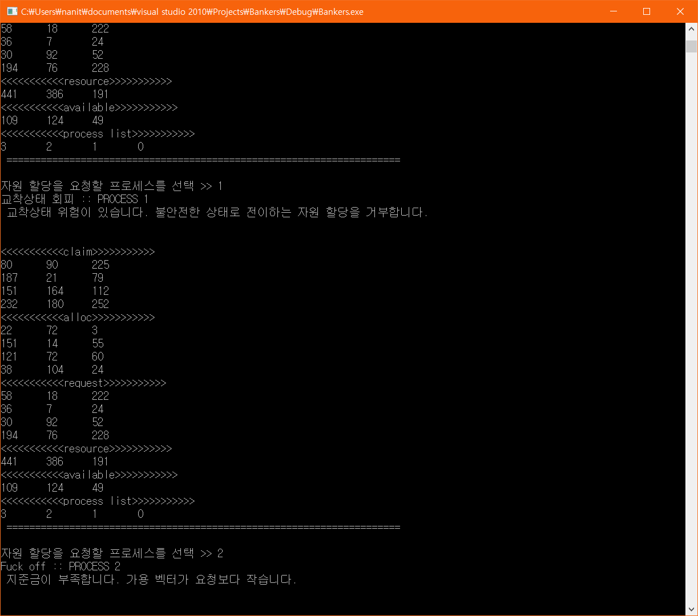
Task: Click the line '자원 할당을 요청할 프로세스를 선택 >> 1'
Action: tap(111, 186)
